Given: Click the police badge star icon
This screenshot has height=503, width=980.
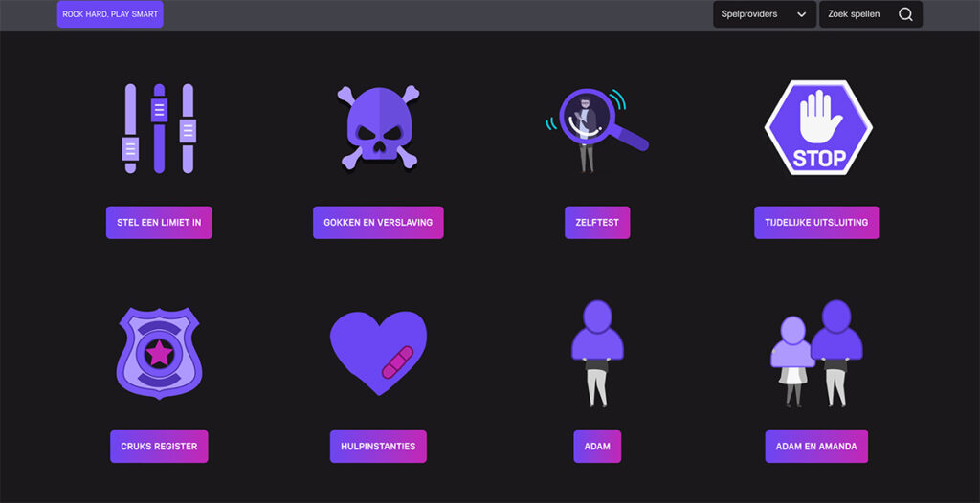Looking at the screenshot, I should (x=160, y=353).
